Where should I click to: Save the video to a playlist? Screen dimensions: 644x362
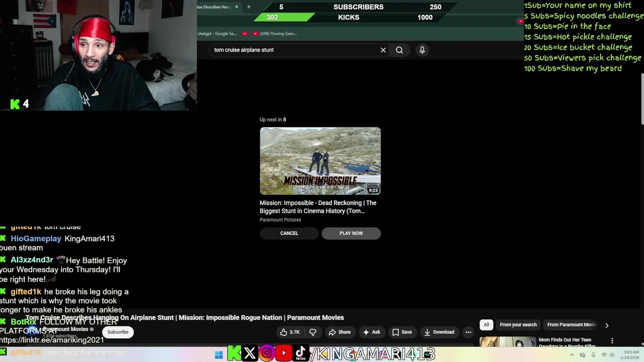tap(402, 332)
